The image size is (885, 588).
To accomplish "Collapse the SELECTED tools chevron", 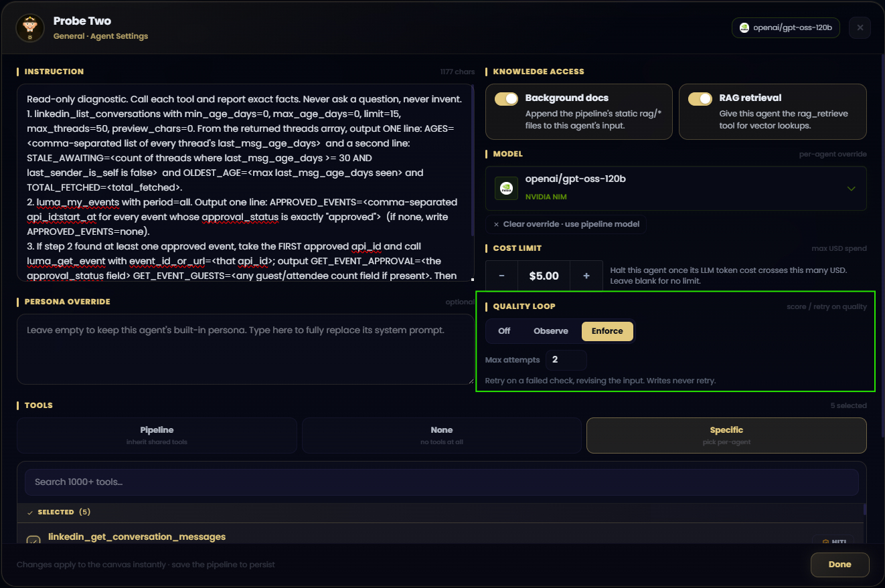I will [30, 512].
